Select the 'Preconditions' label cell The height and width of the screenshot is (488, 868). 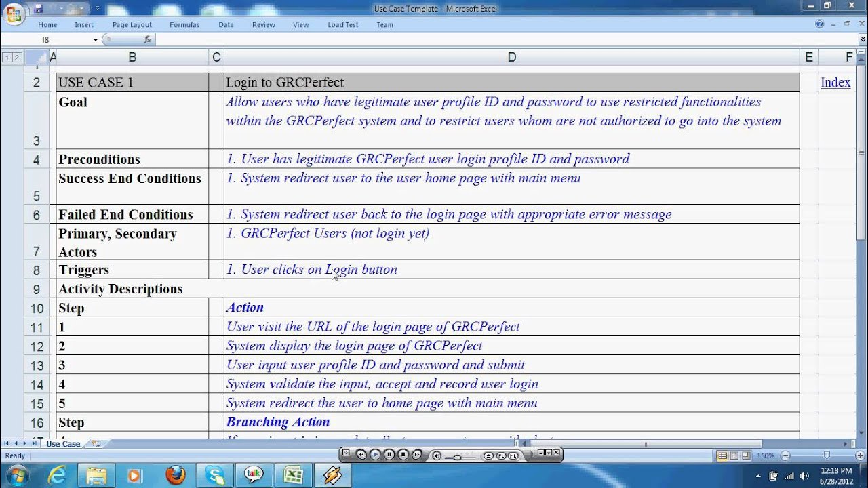click(x=132, y=159)
